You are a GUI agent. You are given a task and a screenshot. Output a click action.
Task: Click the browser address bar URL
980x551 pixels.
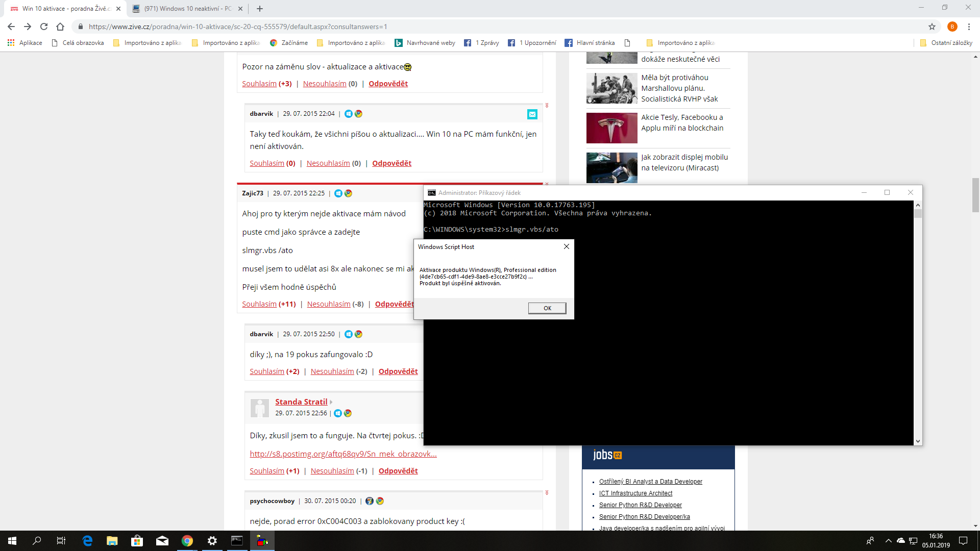[x=238, y=27]
